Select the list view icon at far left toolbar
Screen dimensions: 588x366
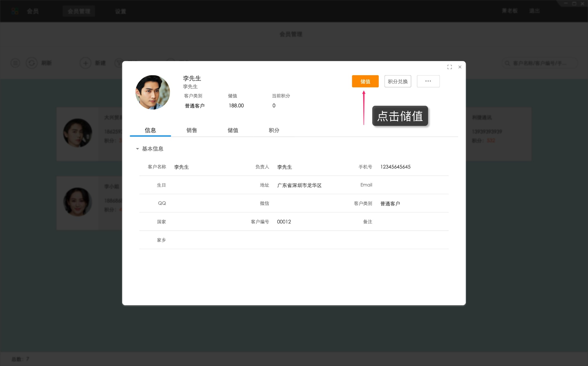tap(15, 63)
